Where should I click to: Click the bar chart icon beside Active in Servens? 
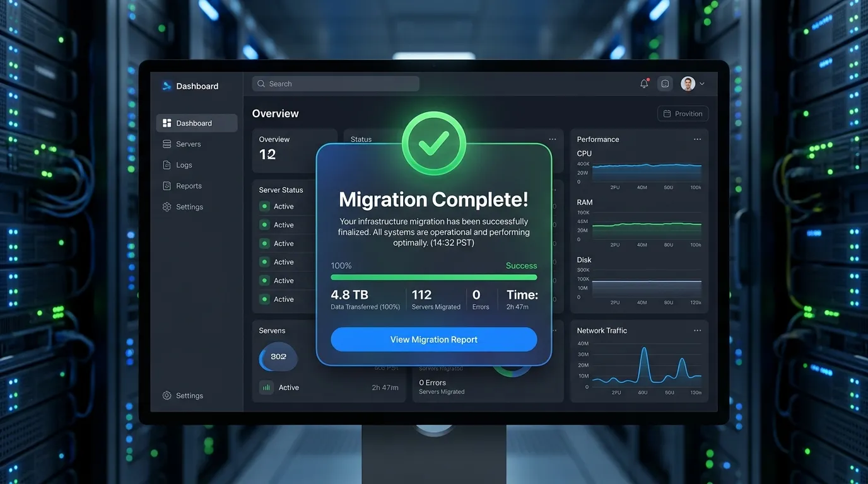point(266,388)
